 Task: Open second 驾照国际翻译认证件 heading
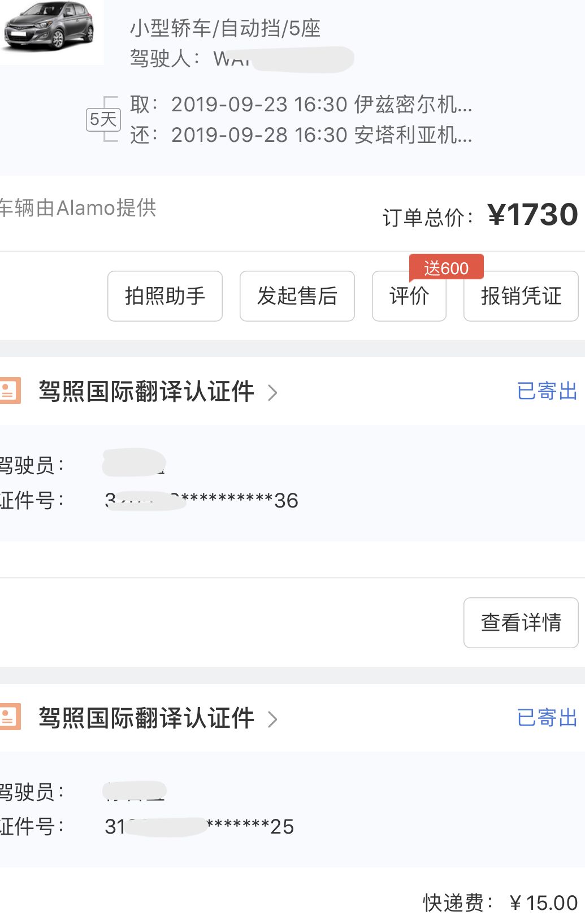[x=146, y=718]
